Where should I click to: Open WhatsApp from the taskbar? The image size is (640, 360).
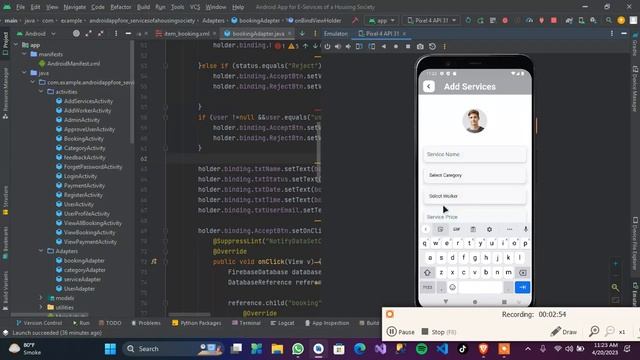tap(298, 349)
